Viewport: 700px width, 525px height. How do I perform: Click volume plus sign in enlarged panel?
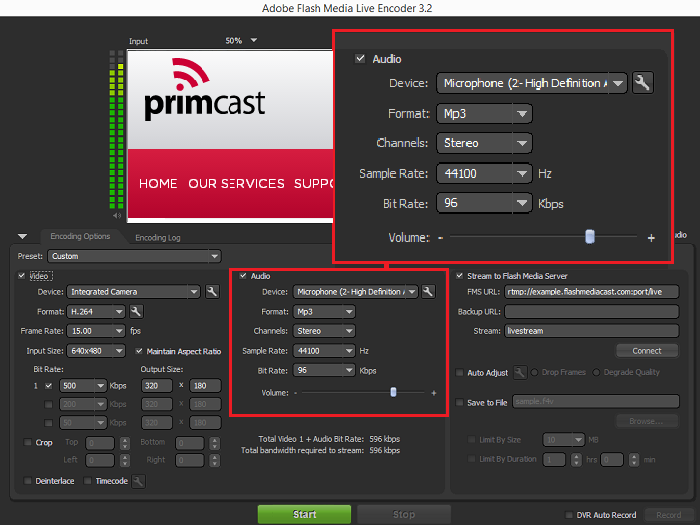[651, 238]
